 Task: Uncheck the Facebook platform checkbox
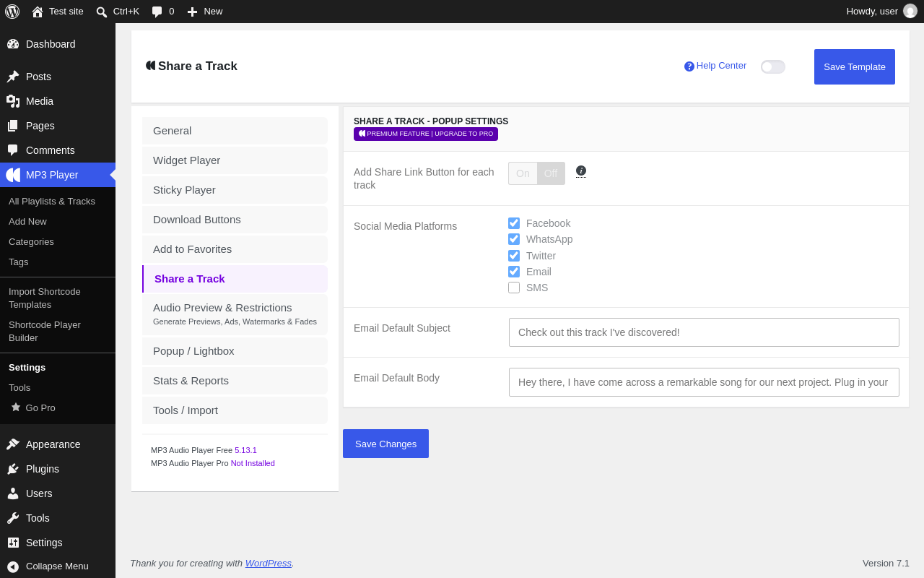pyautogui.click(x=514, y=223)
